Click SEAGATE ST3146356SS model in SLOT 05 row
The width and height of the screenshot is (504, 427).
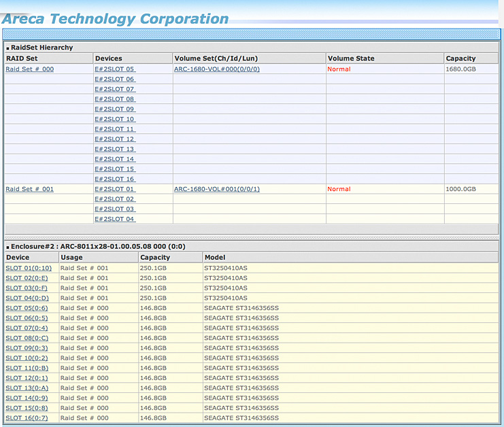pyautogui.click(x=241, y=308)
